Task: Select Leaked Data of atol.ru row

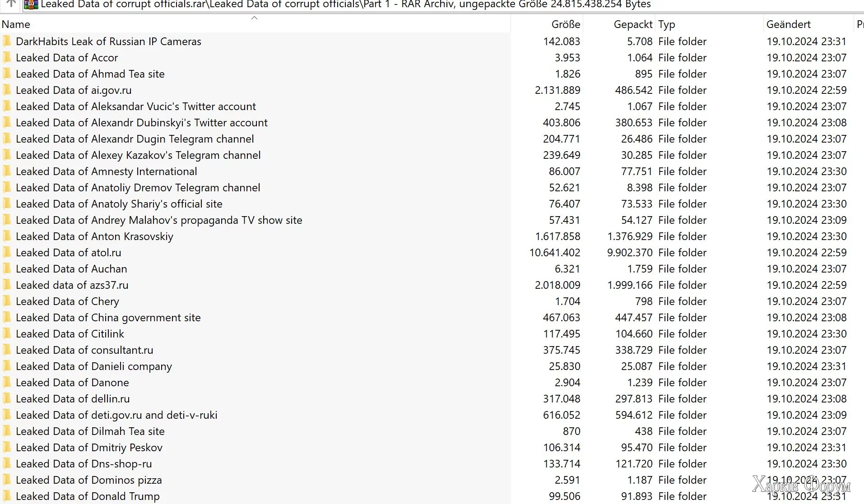Action: (x=69, y=253)
